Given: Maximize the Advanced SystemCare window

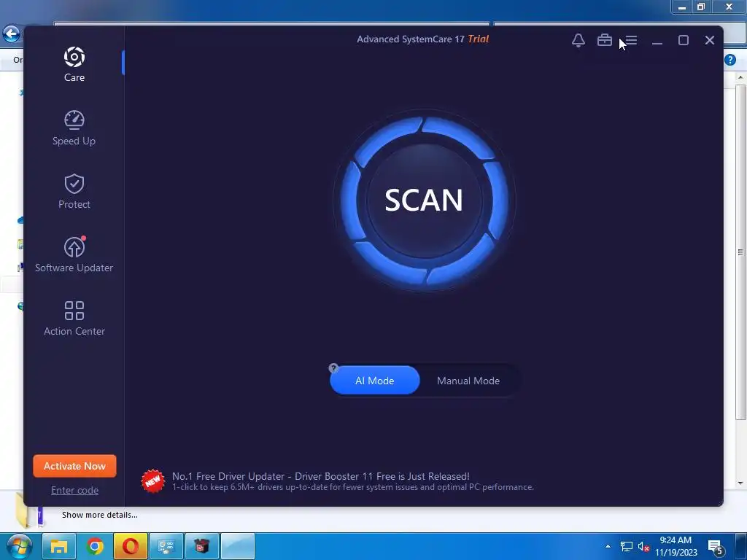Looking at the screenshot, I should (x=684, y=41).
